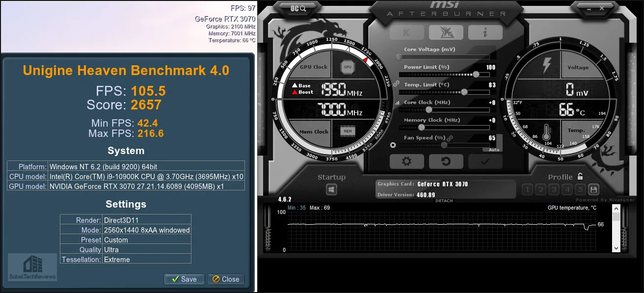Click the GPU Clock label on the gauge

coord(314,67)
